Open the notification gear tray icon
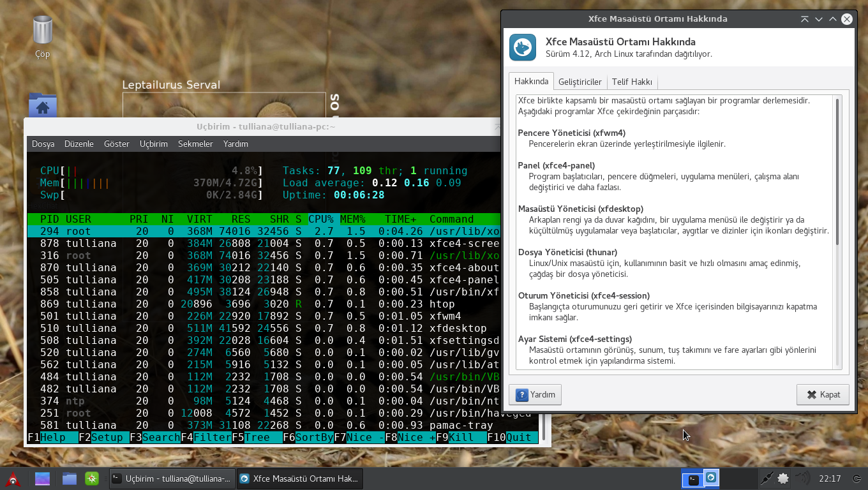Screen dimensions: 868x490 click(x=783, y=479)
